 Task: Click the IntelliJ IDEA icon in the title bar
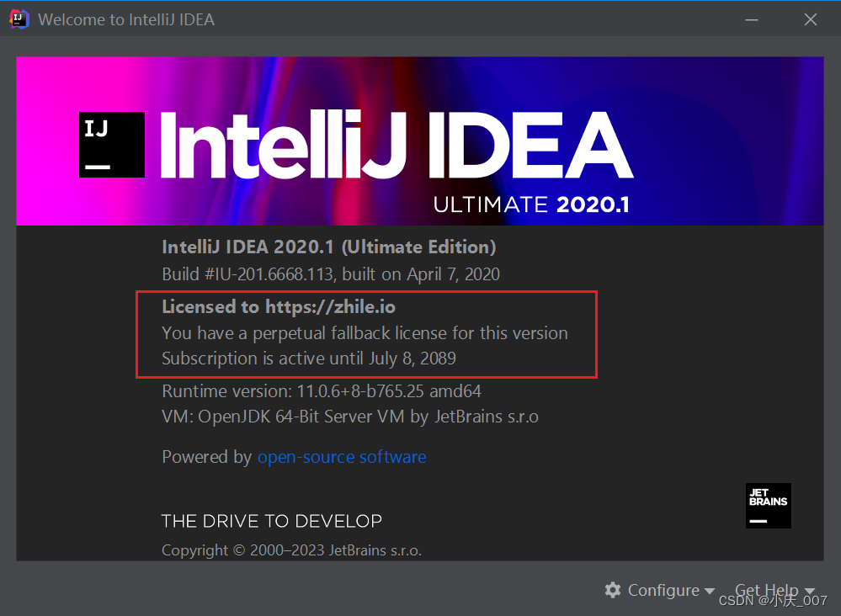click(19, 19)
